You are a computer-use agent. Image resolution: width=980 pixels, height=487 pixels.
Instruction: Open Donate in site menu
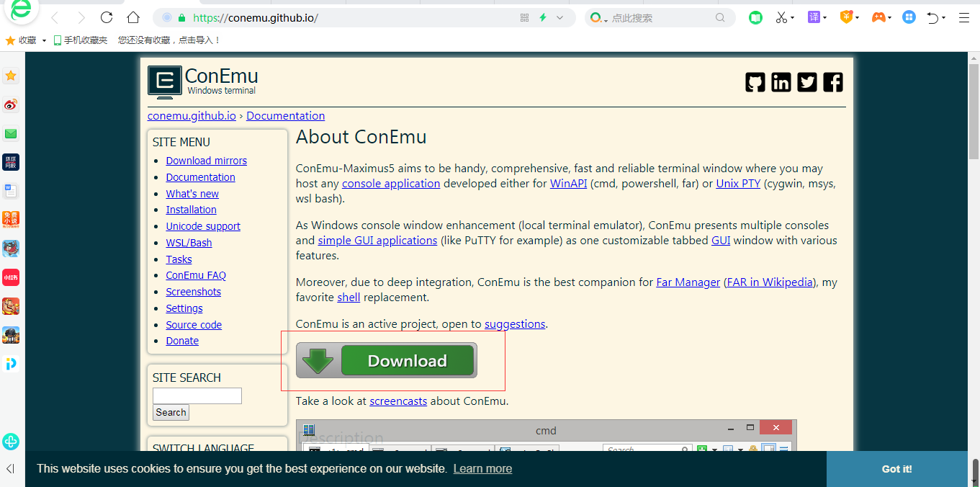182,341
